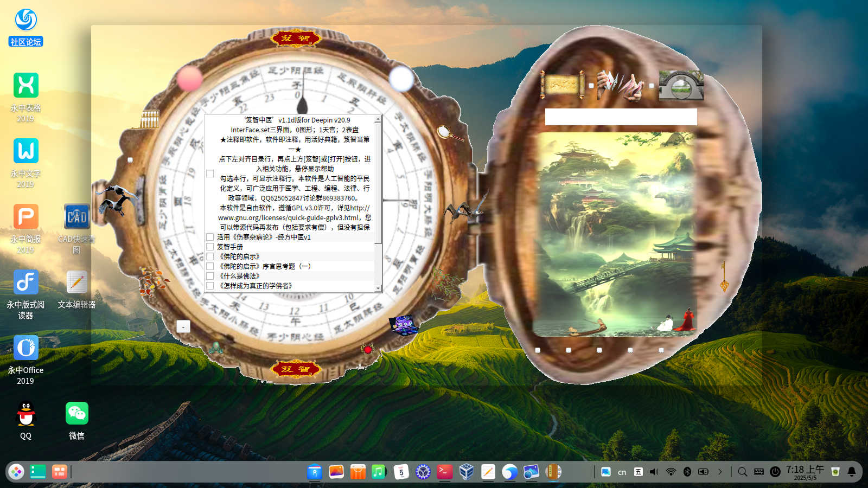The image size is (868, 488).
Task: Open the power menu in tray
Action: click(775, 472)
